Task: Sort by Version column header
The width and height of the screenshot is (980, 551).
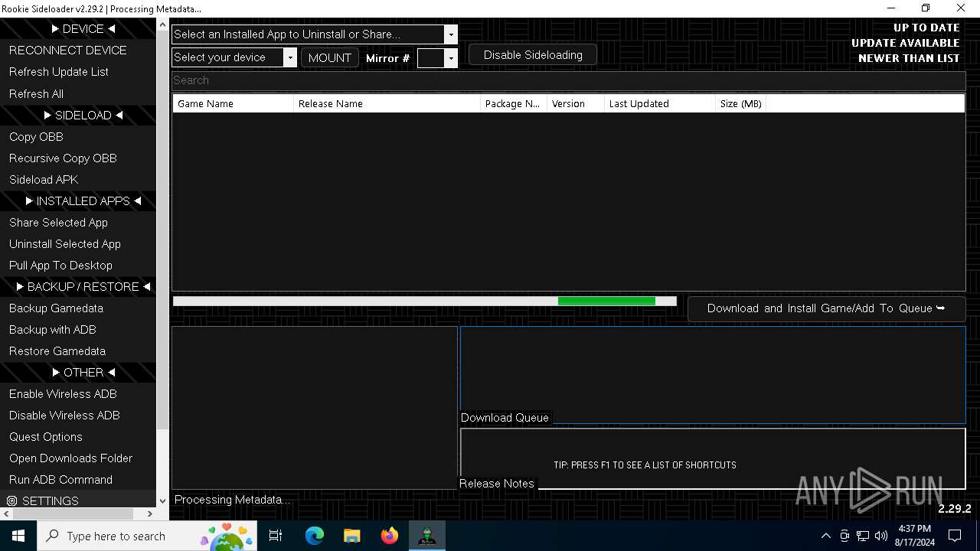Action: coord(575,103)
